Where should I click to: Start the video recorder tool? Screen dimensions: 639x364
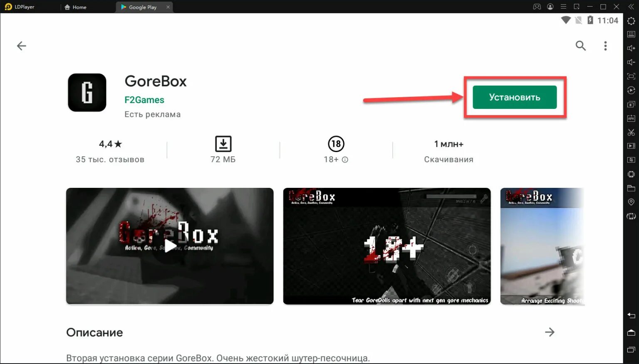pos(631,146)
